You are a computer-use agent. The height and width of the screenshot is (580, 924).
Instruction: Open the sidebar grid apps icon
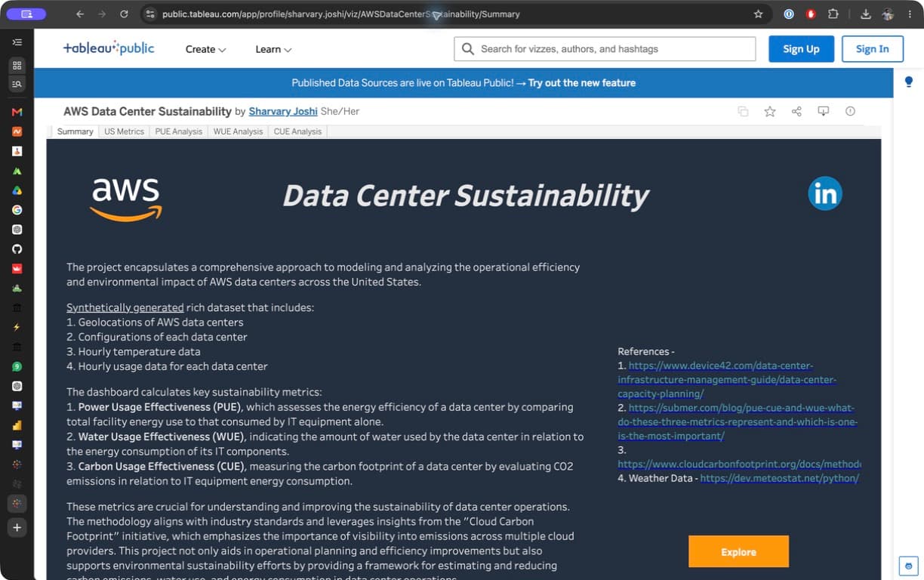tap(17, 65)
